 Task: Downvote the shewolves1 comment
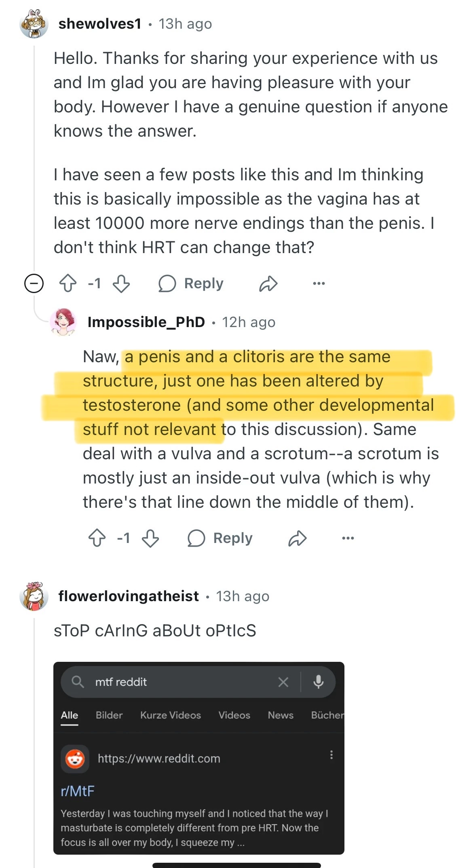coord(121,283)
